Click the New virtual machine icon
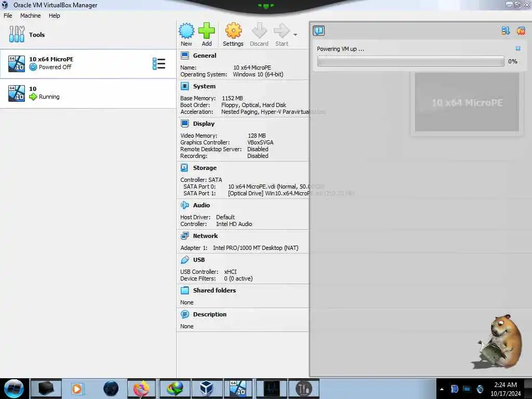The image size is (532, 399). [x=187, y=31]
